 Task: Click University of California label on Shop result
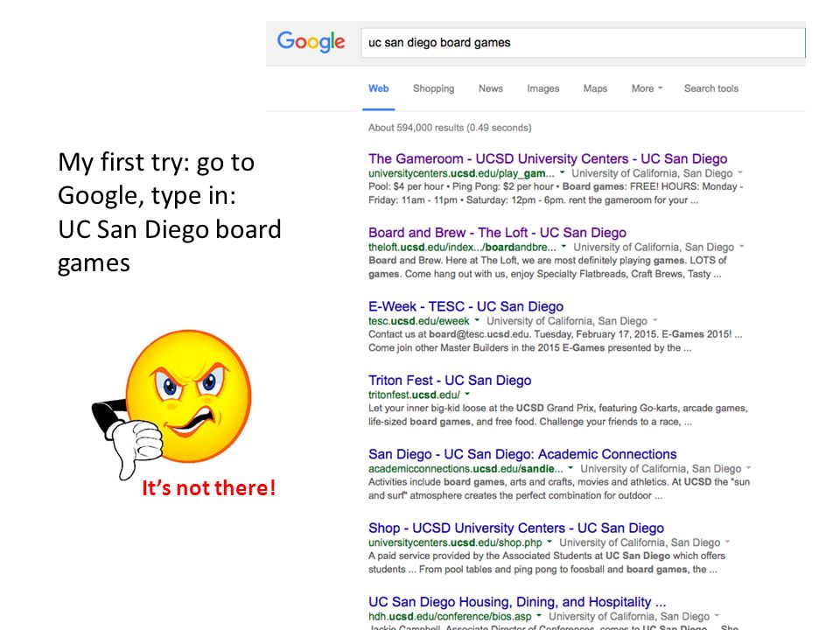tap(640, 542)
